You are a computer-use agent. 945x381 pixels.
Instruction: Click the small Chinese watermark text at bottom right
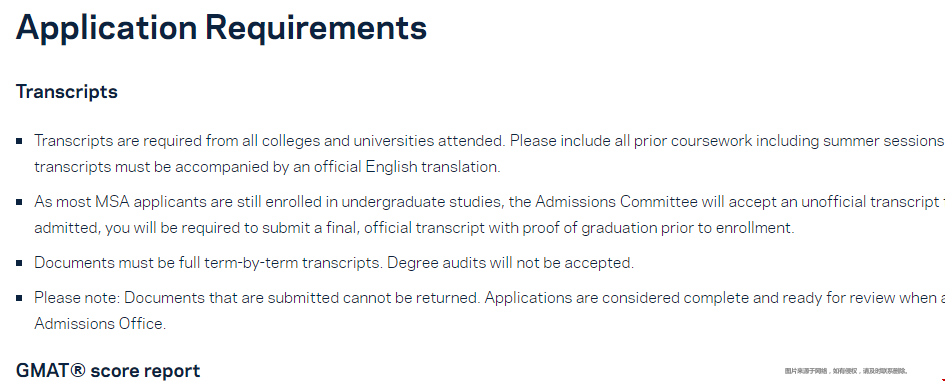click(x=846, y=371)
